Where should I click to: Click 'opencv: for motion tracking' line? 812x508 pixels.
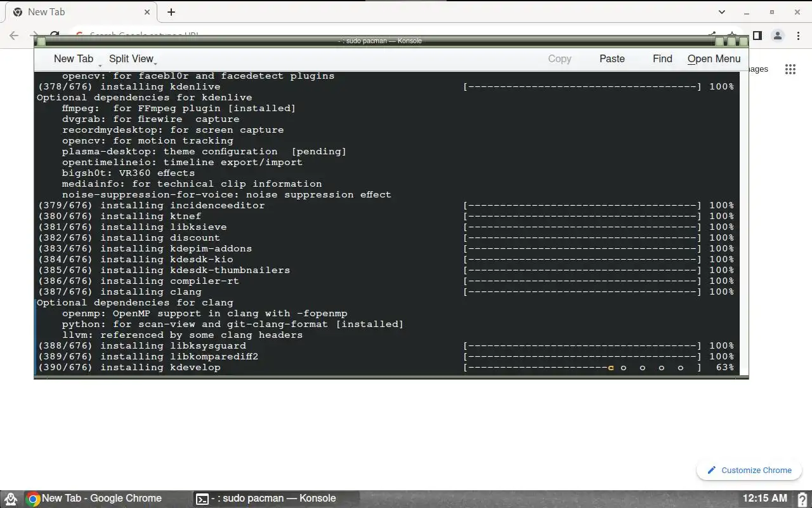(x=148, y=140)
